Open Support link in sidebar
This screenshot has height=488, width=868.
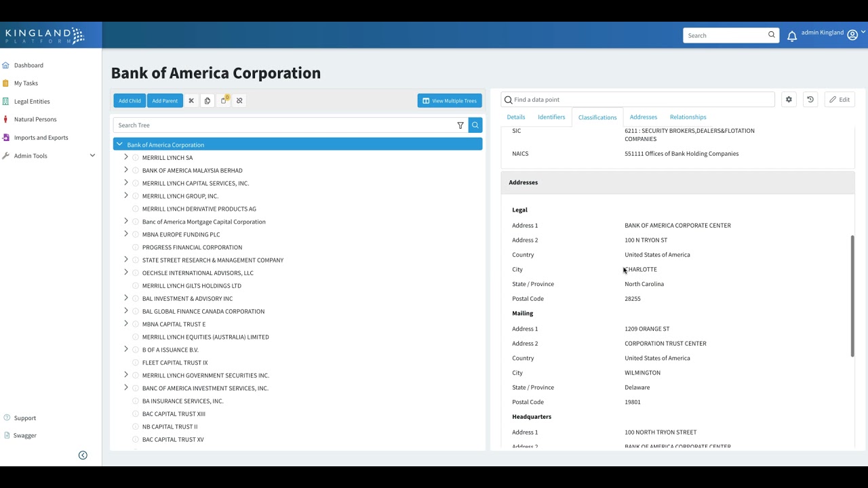coord(25,418)
